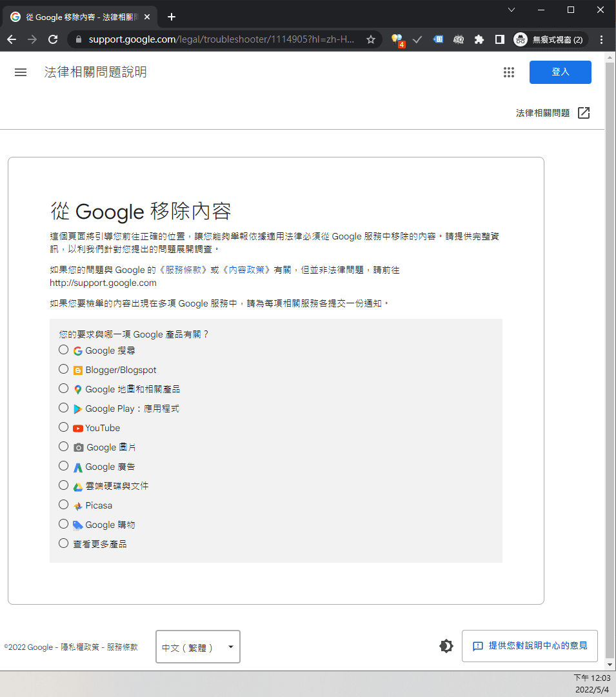
Task: Click the red YouTube icon
Action: pos(77,429)
